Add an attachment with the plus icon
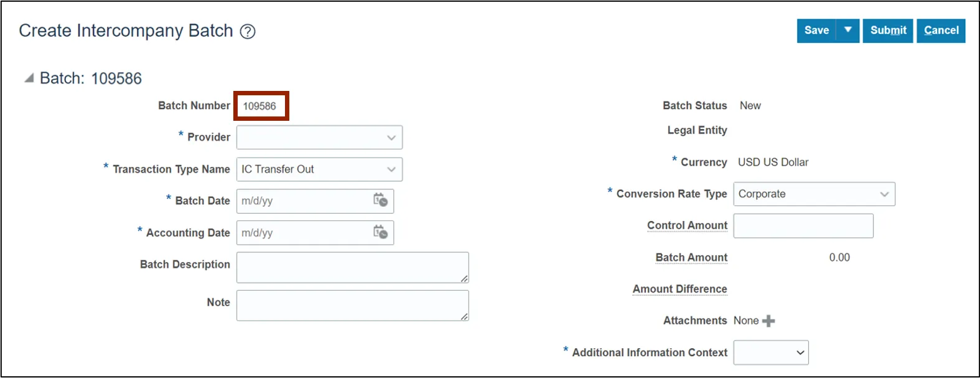This screenshot has height=378, width=980. 769,321
